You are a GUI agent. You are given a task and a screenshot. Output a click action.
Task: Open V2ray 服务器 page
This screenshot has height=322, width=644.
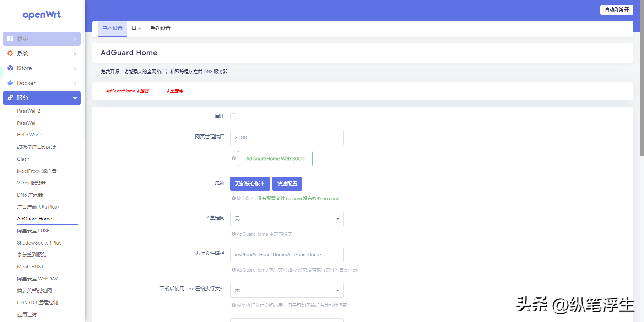(32, 183)
